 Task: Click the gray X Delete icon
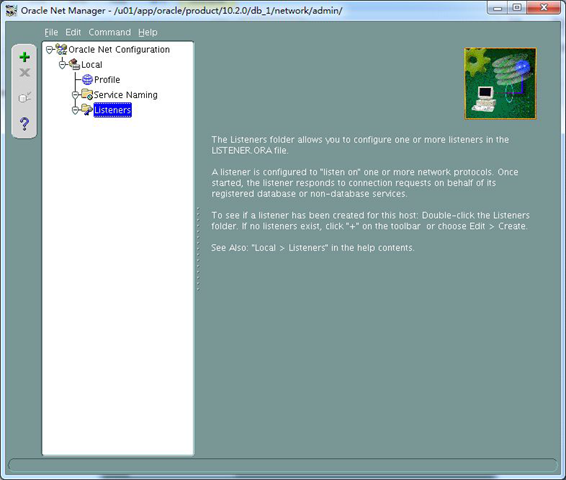tap(24, 73)
